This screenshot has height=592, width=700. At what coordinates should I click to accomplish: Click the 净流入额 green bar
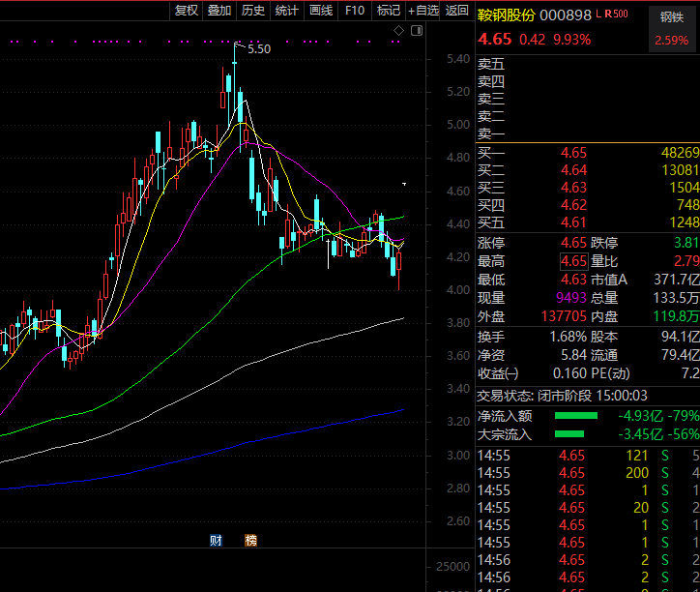[x=576, y=416]
